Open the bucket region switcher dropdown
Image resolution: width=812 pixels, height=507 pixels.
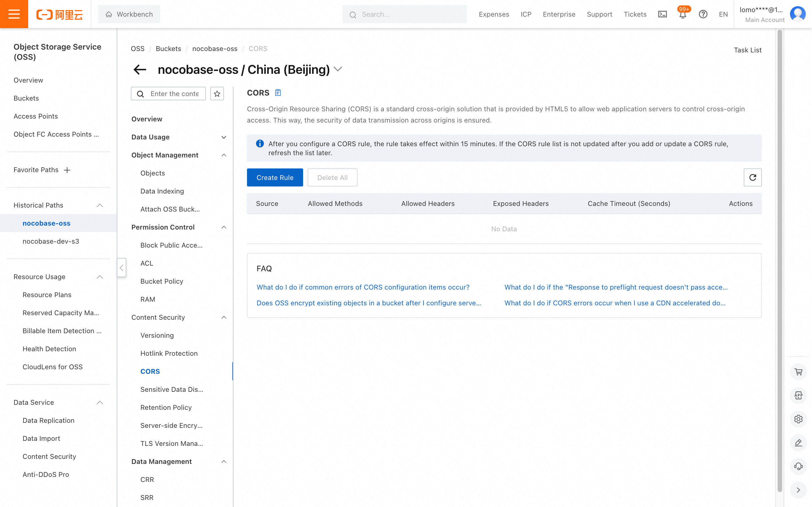coord(338,69)
